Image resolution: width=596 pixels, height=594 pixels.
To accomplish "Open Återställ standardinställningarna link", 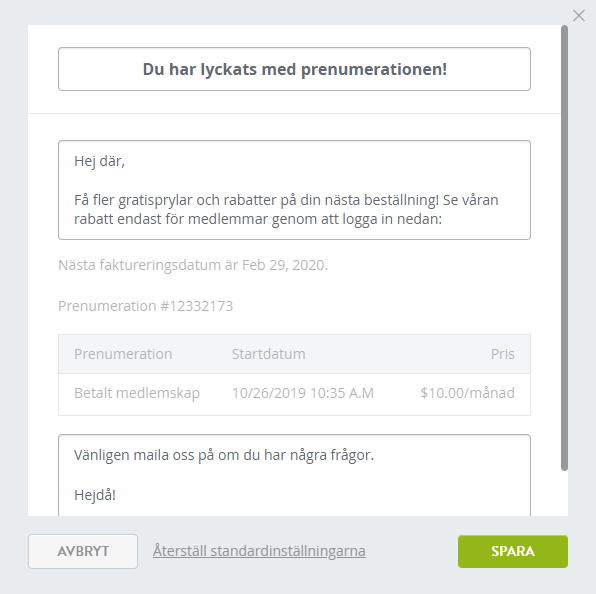I will tap(259, 551).
